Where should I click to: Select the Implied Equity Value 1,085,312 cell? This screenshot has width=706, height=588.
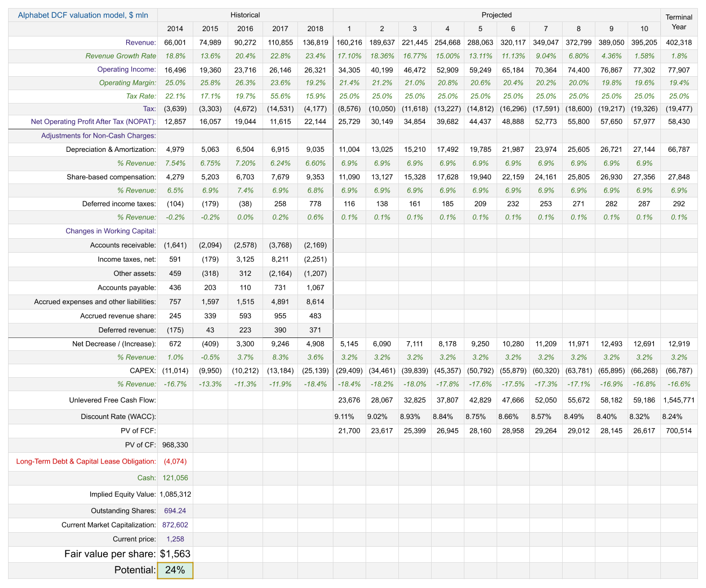tap(175, 494)
